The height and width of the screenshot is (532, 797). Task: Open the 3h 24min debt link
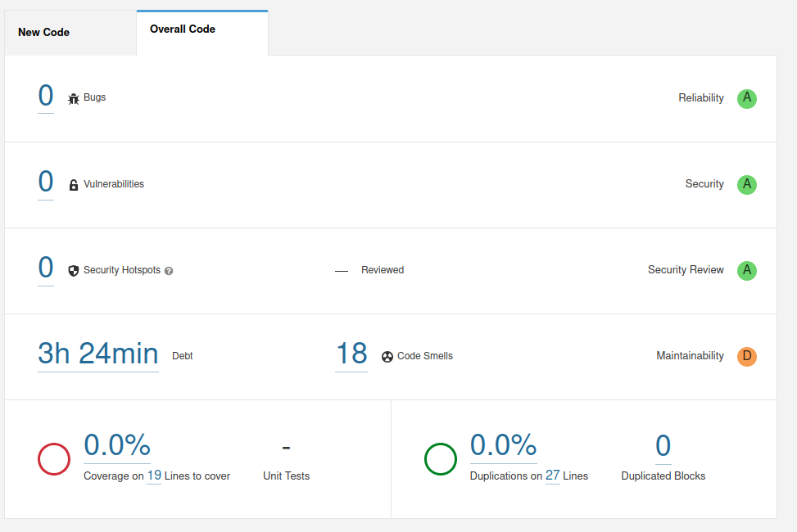click(x=98, y=354)
